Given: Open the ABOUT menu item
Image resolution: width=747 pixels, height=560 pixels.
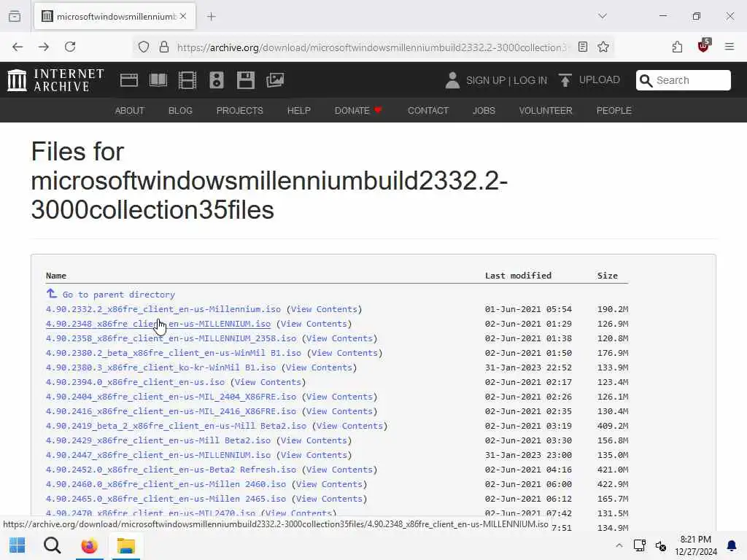Looking at the screenshot, I should 129,111.
